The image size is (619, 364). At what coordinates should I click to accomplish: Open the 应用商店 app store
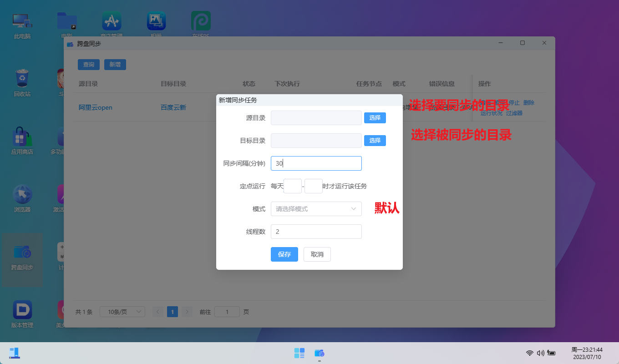click(22, 138)
